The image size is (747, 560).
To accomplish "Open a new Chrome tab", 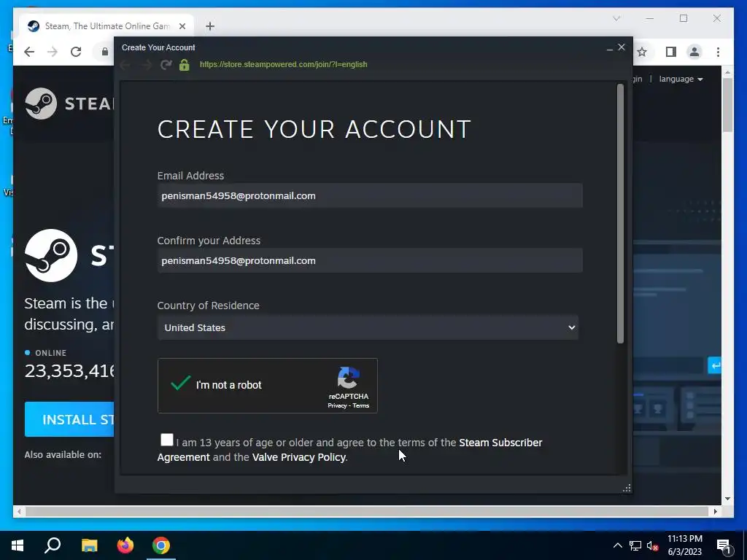I will (x=210, y=26).
